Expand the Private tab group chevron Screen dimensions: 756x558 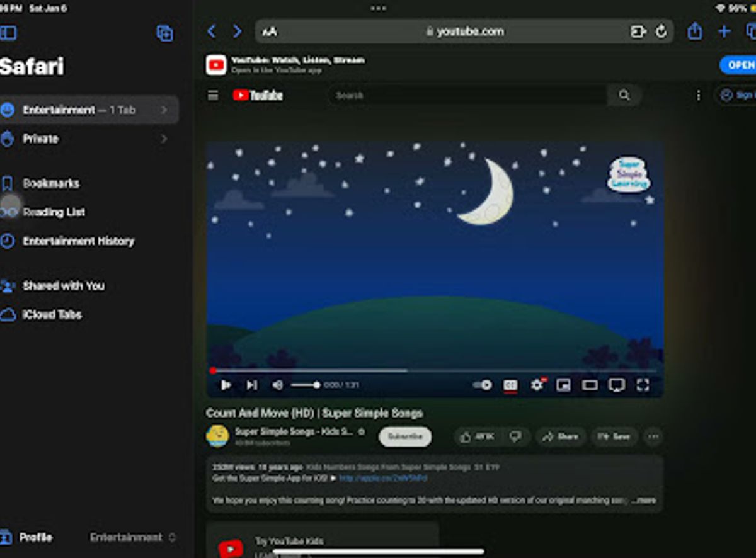coord(164,139)
